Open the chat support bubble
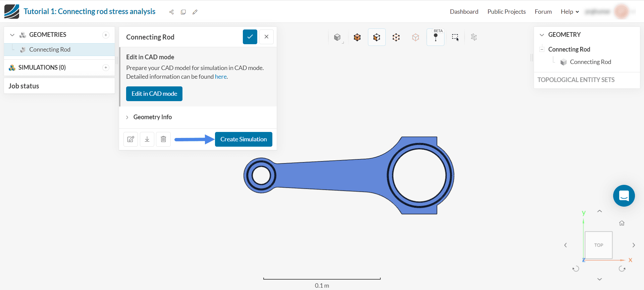 [624, 196]
